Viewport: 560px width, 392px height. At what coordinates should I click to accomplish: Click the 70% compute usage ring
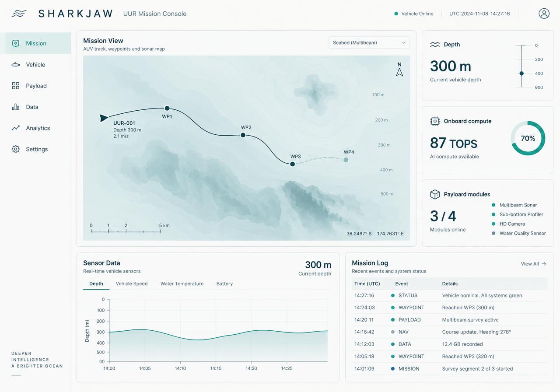click(528, 138)
